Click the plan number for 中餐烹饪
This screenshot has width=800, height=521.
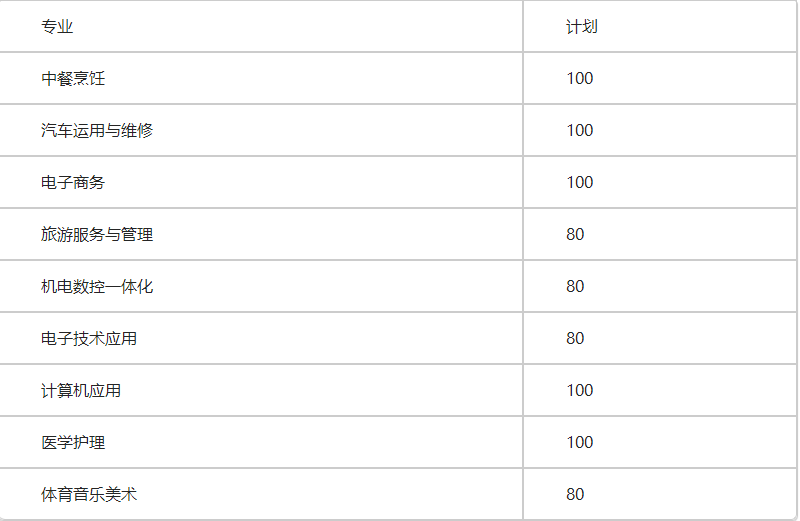pyautogui.click(x=580, y=79)
